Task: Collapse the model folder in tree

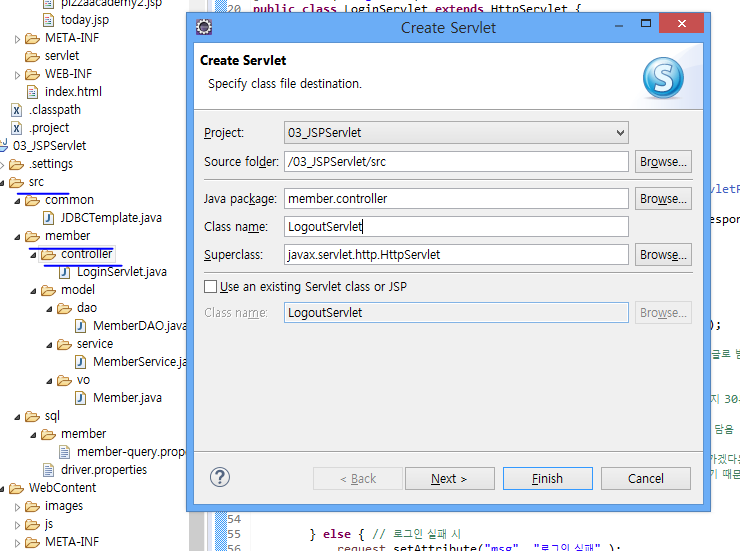Action: coord(34,290)
